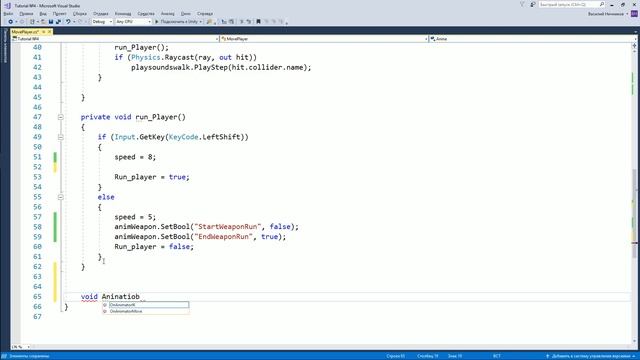This screenshot has height=360, width=640.
Task: Click the bookmark toggle toolbar icon
Action: click(258, 22)
